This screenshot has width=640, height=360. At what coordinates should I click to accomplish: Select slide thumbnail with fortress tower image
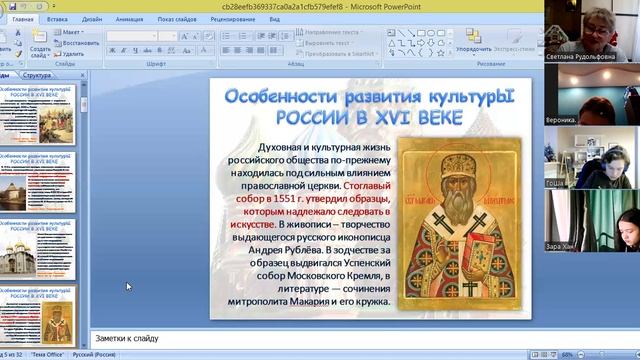(x=37, y=182)
